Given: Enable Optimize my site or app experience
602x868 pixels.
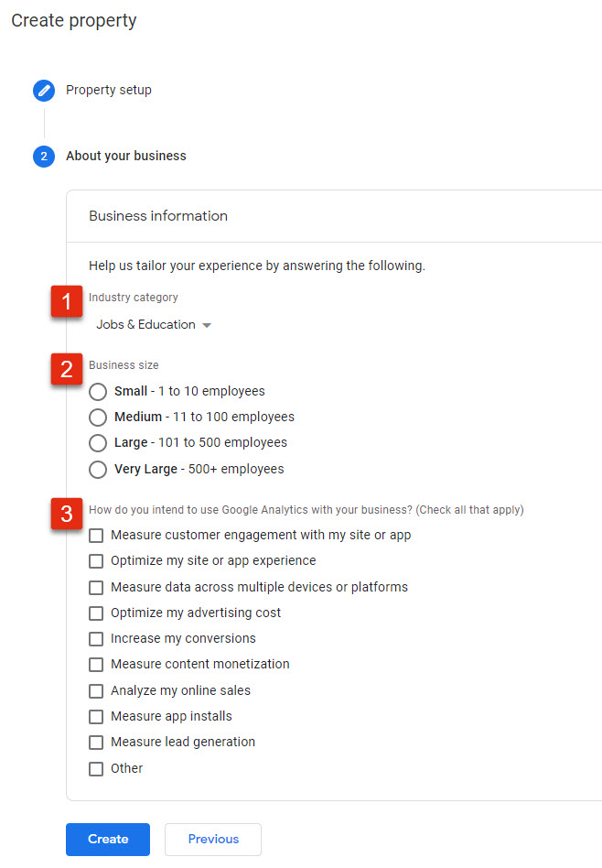Looking at the screenshot, I should (96, 561).
